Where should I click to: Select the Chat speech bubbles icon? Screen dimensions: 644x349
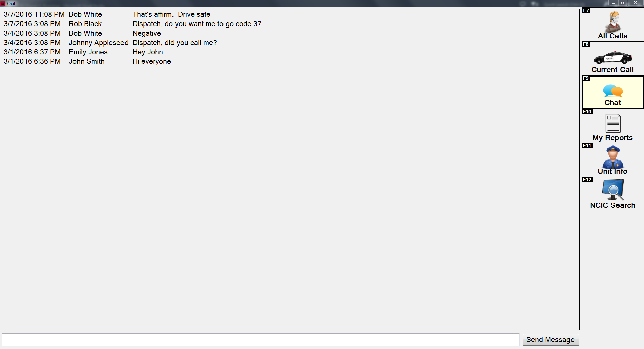pyautogui.click(x=613, y=91)
